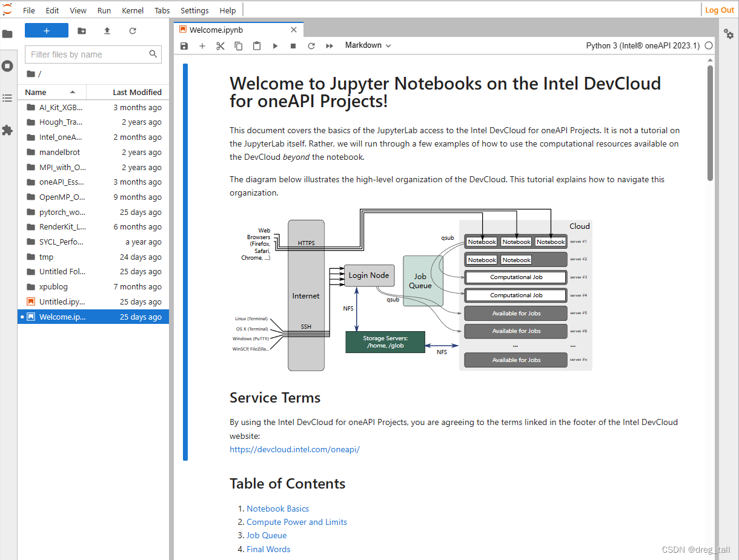
Task: Click the root folder breadcrumb icon
Action: (x=31, y=74)
